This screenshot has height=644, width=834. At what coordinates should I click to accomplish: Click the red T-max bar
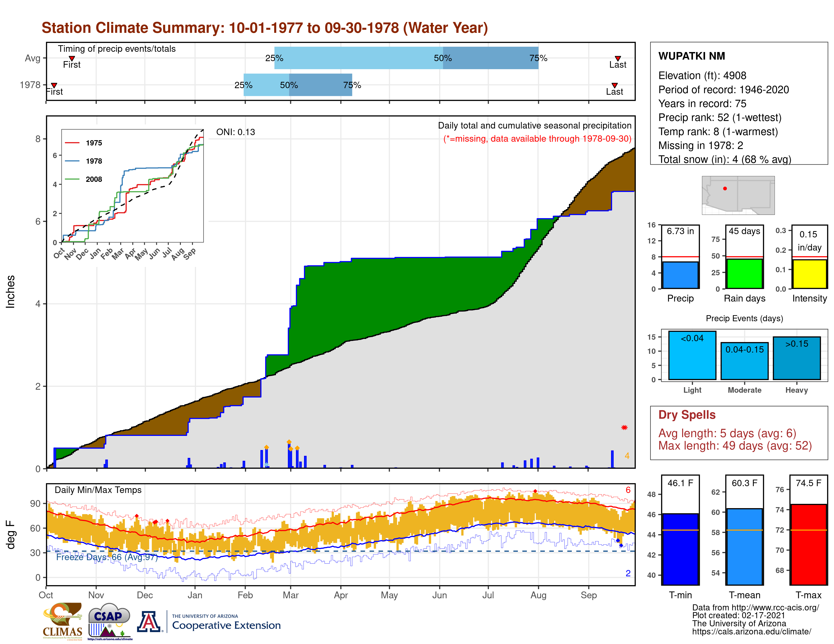coord(809,544)
